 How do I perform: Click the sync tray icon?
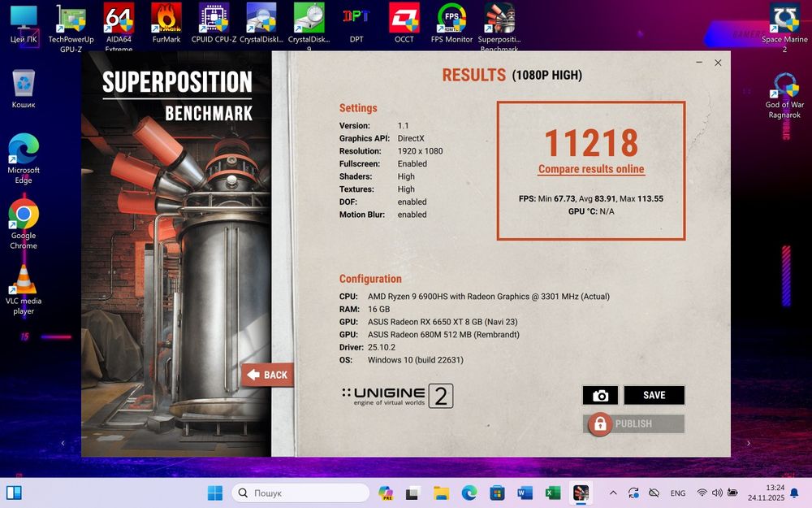(633, 493)
